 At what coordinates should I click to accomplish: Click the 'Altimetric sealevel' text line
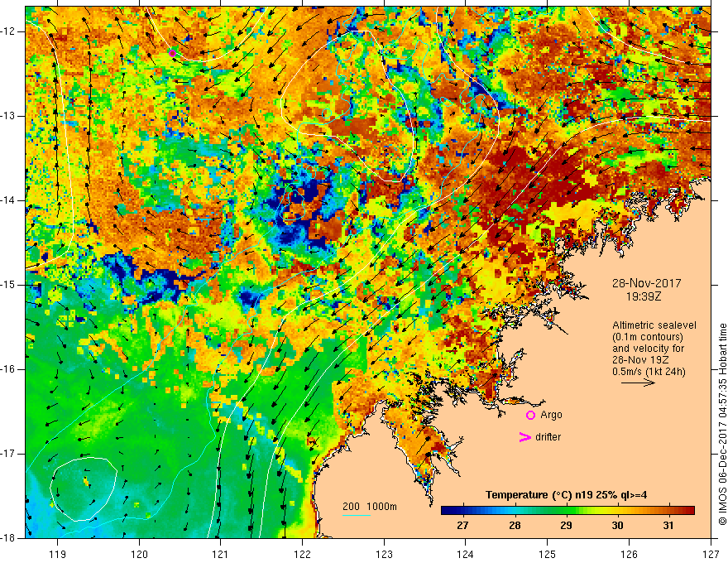(654, 325)
